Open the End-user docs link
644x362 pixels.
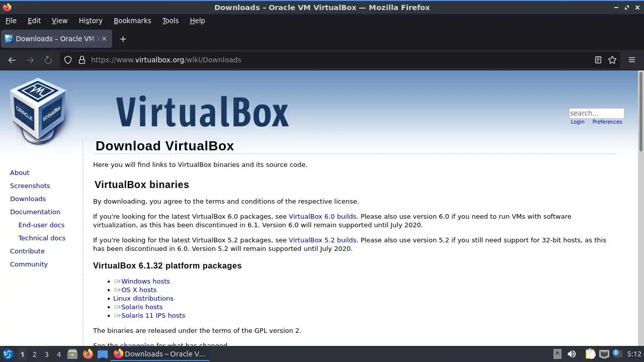[41, 225]
